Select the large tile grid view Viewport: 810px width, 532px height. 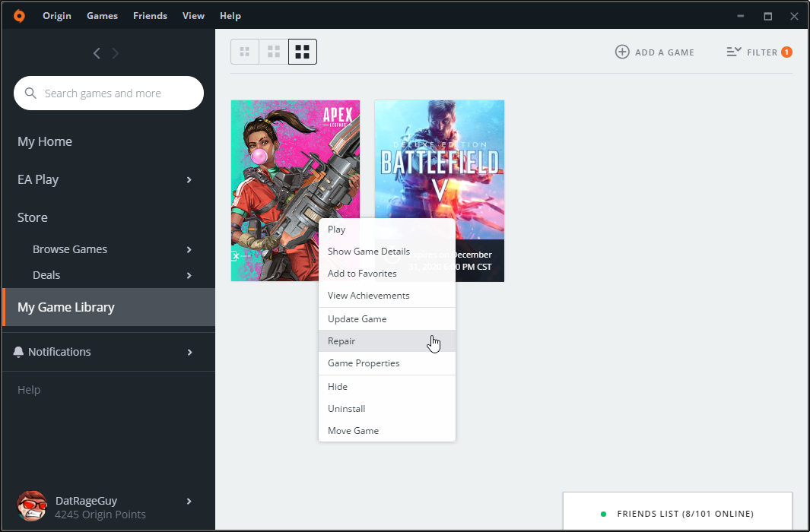[303, 52]
